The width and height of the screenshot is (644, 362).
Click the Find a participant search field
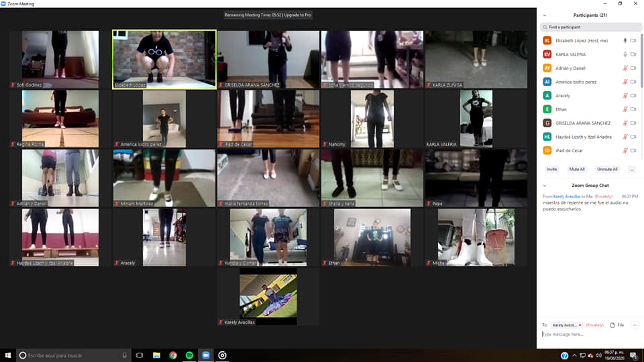[x=590, y=27]
